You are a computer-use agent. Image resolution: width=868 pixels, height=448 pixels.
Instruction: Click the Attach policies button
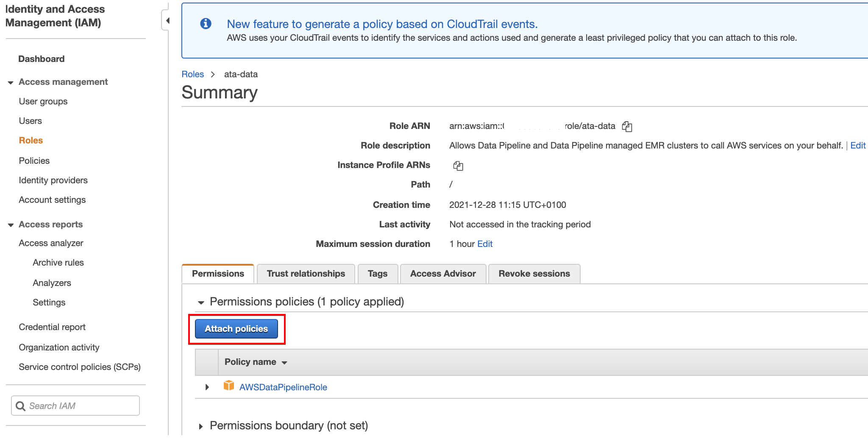click(236, 329)
